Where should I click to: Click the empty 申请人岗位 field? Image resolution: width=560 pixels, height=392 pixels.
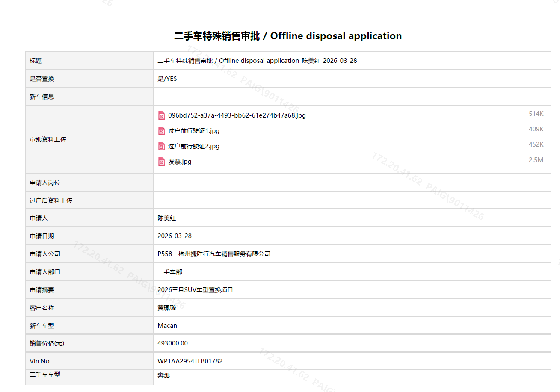tap(352, 183)
